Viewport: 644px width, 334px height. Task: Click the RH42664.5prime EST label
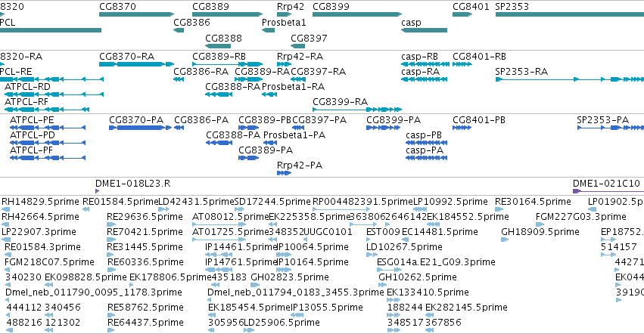[x=40, y=217]
